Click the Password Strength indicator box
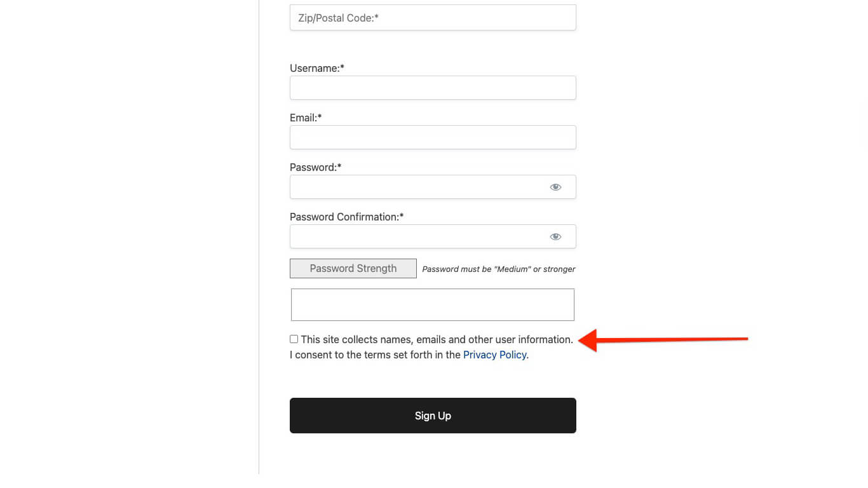This screenshot has width=868, height=488. coord(353,268)
